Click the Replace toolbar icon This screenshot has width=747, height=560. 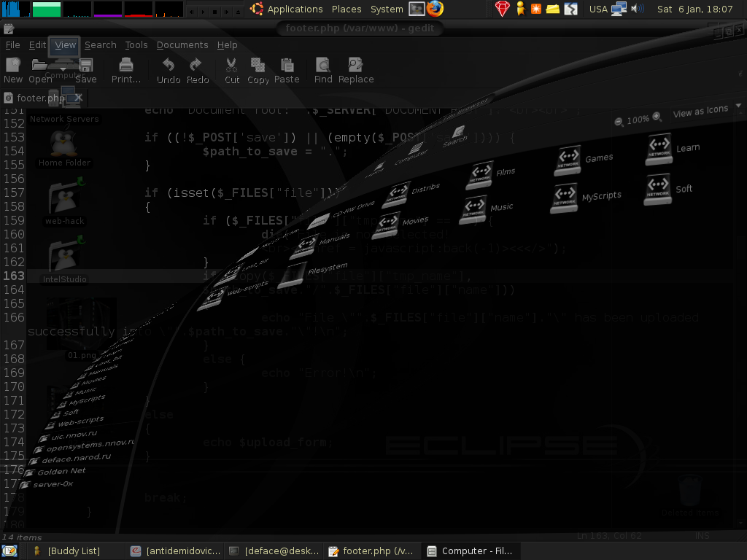(x=356, y=66)
